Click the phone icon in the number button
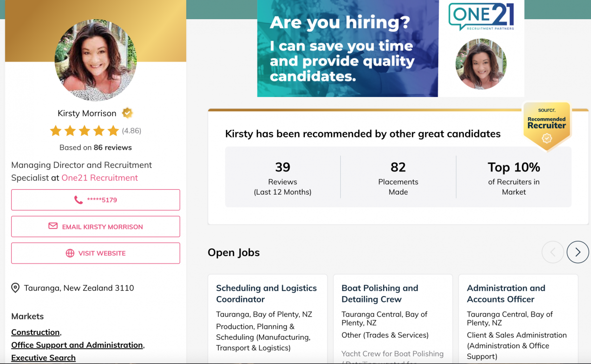 pos(78,200)
